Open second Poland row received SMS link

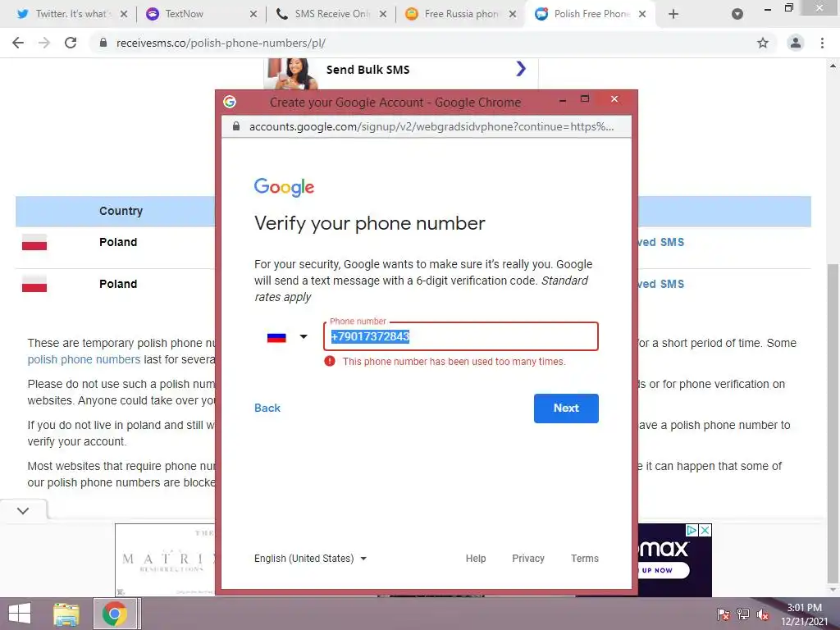pos(661,284)
